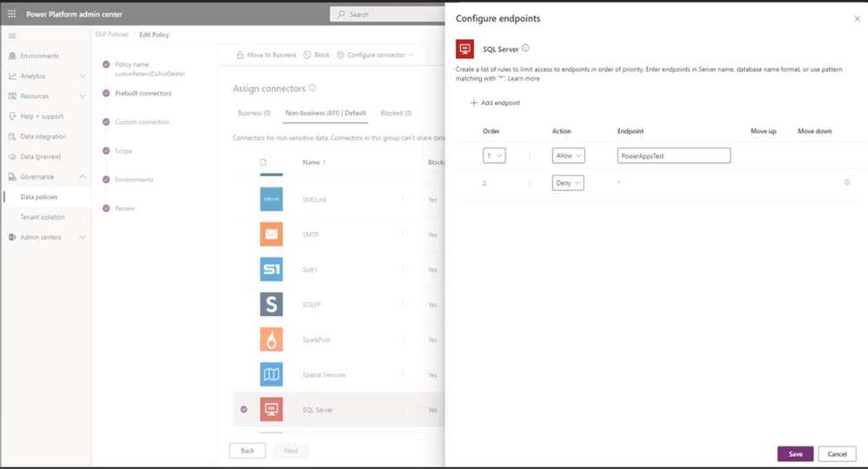Collapse the navigation hamburger menu
The height and width of the screenshot is (469, 868).
click(11, 36)
